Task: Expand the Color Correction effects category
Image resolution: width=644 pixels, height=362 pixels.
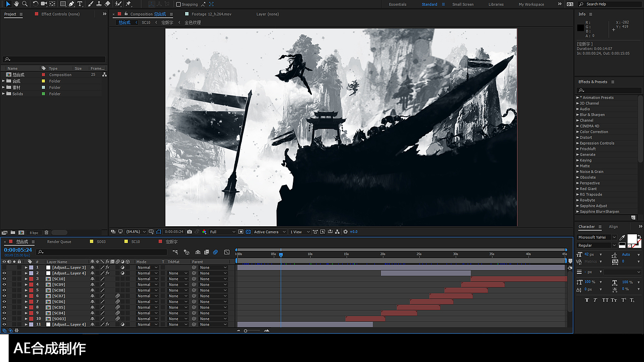Action: [578, 132]
